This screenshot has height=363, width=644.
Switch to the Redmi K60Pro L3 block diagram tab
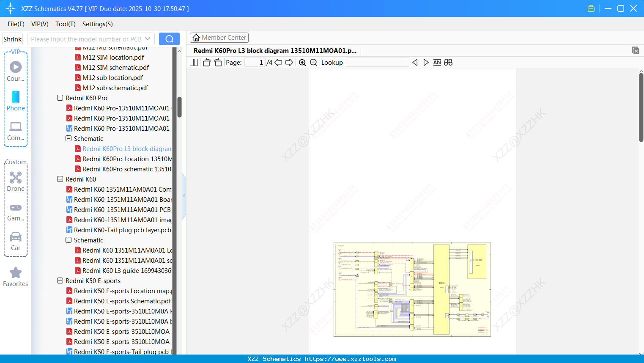click(x=275, y=50)
